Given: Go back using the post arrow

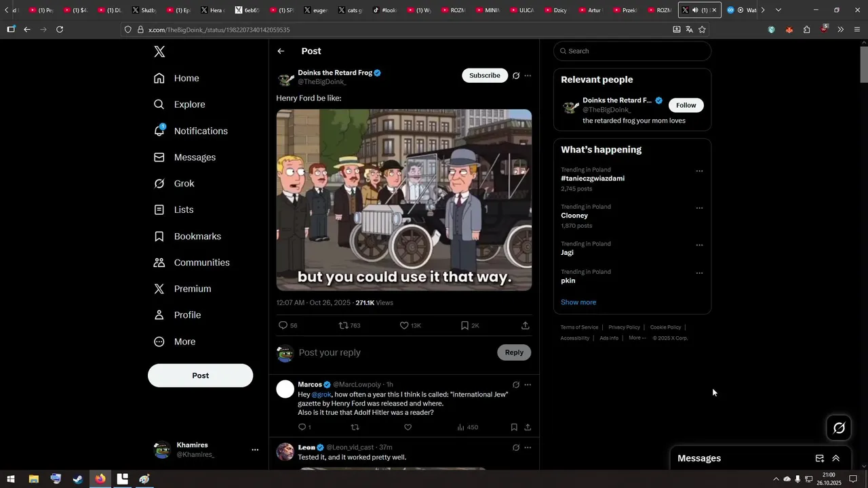Looking at the screenshot, I should (x=281, y=51).
